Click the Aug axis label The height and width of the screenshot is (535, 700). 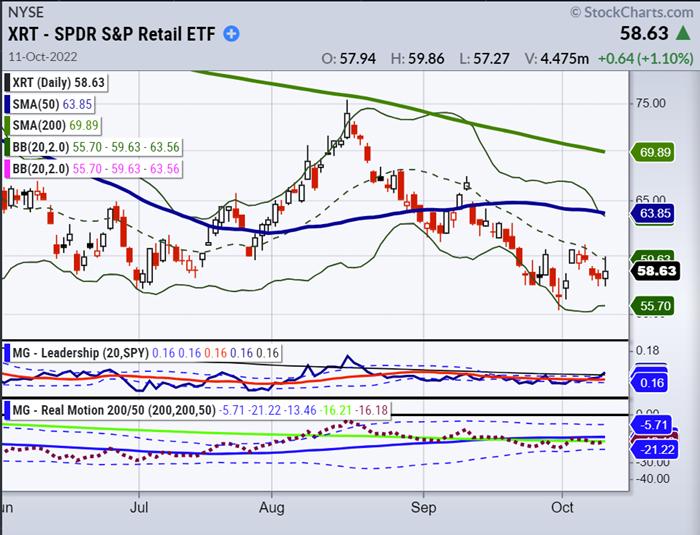point(271,508)
